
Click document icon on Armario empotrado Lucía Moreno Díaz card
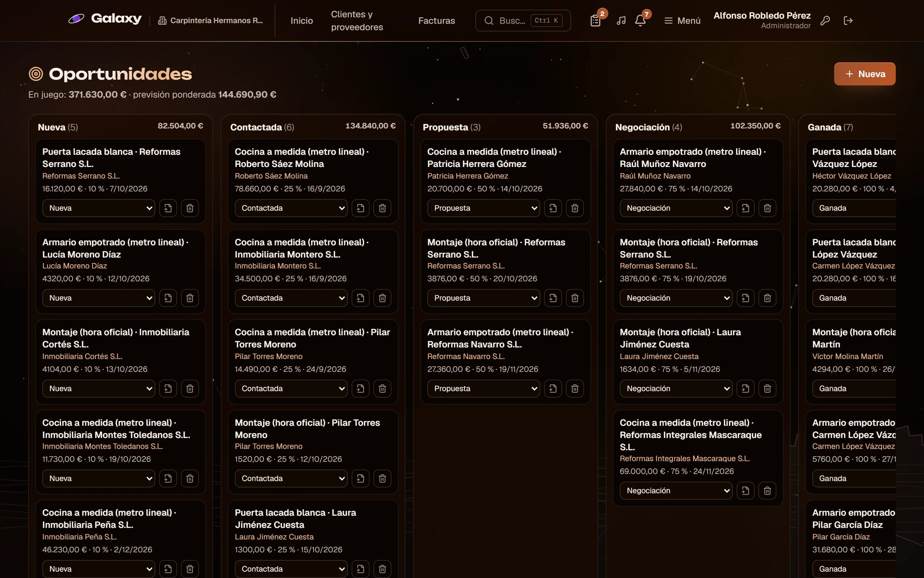tap(168, 298)
